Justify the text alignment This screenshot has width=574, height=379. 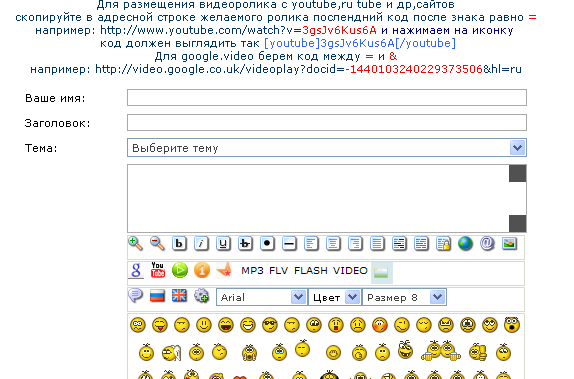pyautogui.click(x=377, y=244)
